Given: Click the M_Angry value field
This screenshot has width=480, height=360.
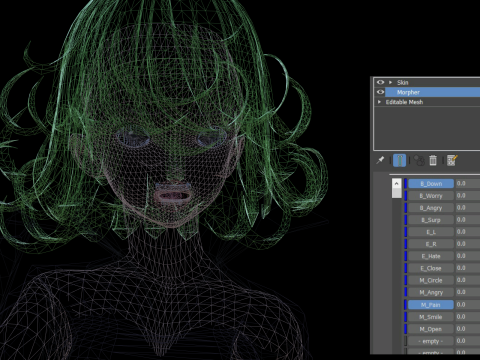Looking at the screenshot, I should (x=468, y=292).
